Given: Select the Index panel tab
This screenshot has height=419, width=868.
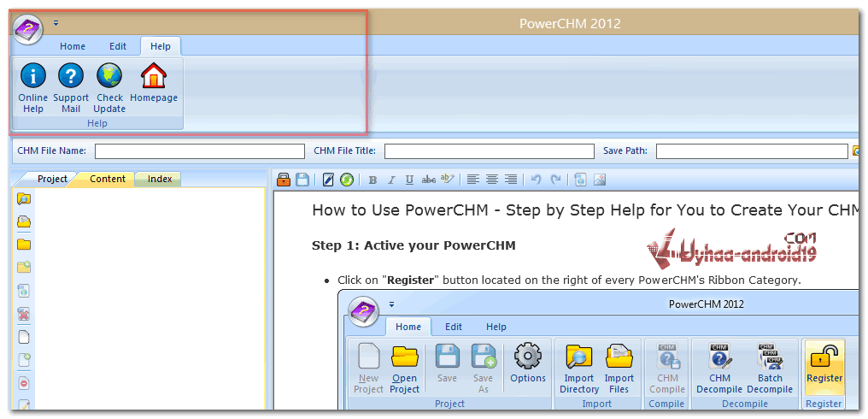Looking at the screenshot, I should 160,179.
